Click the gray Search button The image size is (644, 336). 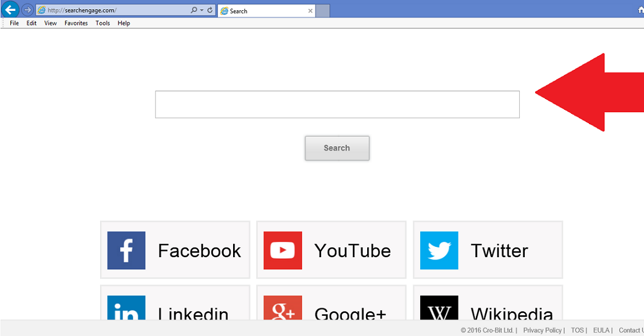click(x=337, y=148)
